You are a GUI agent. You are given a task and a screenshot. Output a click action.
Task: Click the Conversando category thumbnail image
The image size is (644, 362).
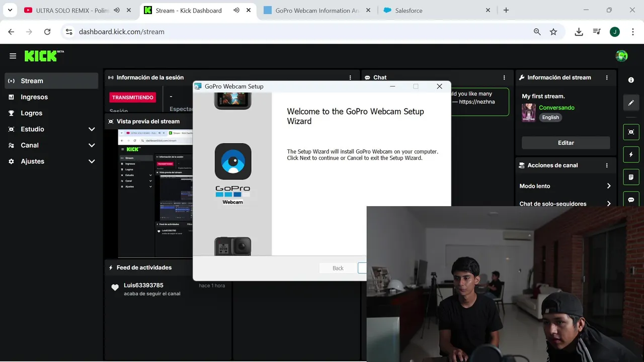pyautogui.click(x=528, y=113)
